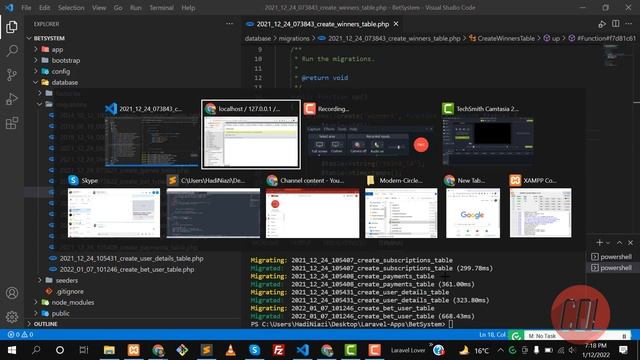The image size is (640, 360).
Task: Click errors and warnings status bar indicator
Action: (x=20, y=335)
